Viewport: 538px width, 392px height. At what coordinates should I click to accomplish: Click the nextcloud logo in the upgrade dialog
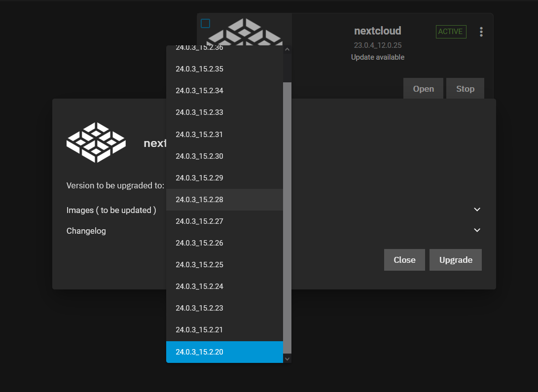[x=96, y=142]
